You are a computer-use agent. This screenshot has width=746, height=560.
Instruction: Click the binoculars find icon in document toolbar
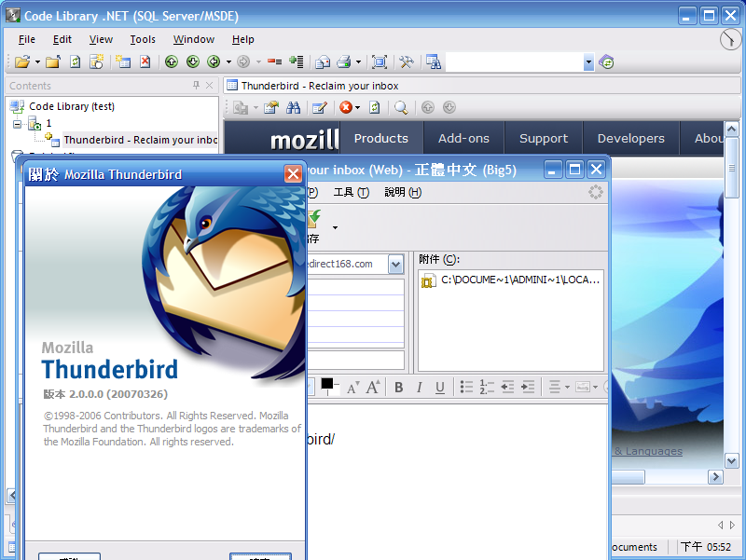click(x=293, y=107)
